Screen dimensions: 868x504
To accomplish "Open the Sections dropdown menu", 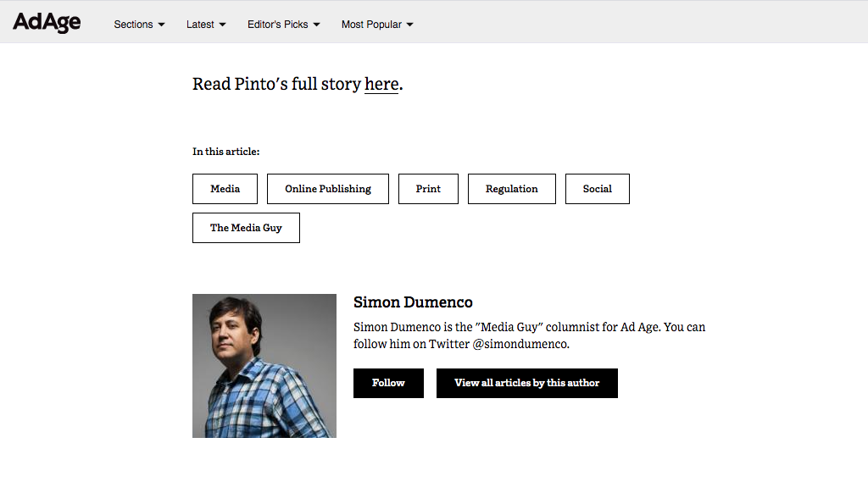I will click(139, 25).
